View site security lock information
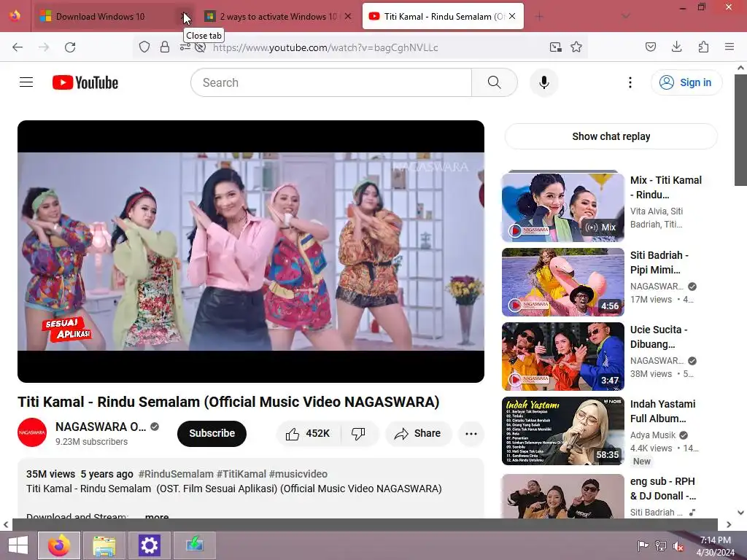Image resolution: width=747 pixels, height=560 pixels. (x=164, y=47)
